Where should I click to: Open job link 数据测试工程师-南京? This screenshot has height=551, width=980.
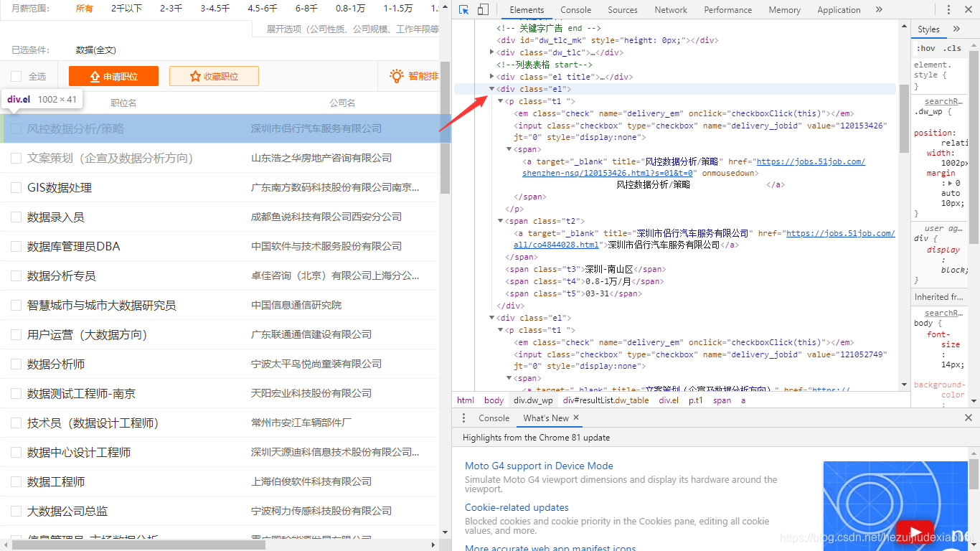(81, 394)
